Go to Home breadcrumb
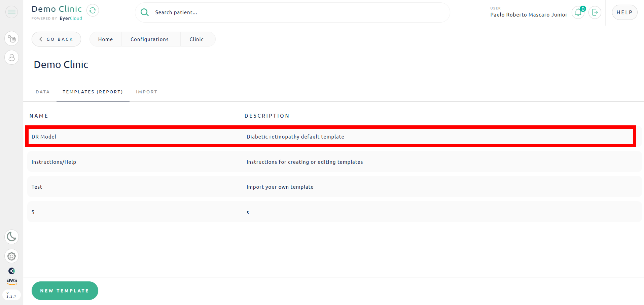 105,39
